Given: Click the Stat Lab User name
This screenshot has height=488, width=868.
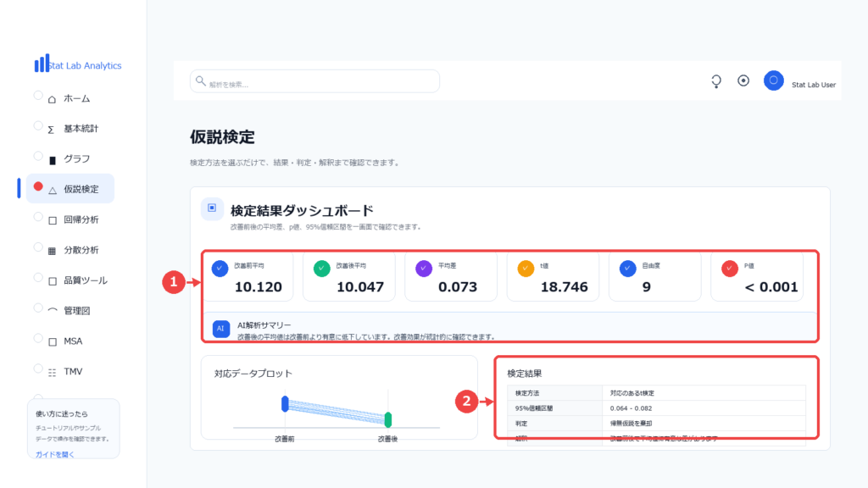Looking at the screenshot, I should [x=813, y=85].
